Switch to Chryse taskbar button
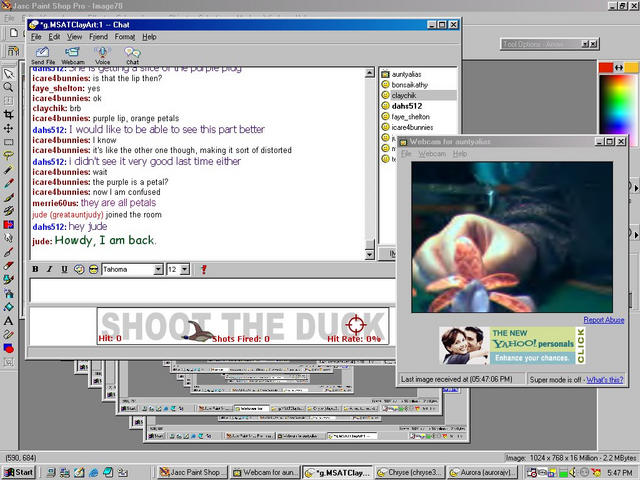This screenshot has height=480, width=640. click(x=409, y=472)
